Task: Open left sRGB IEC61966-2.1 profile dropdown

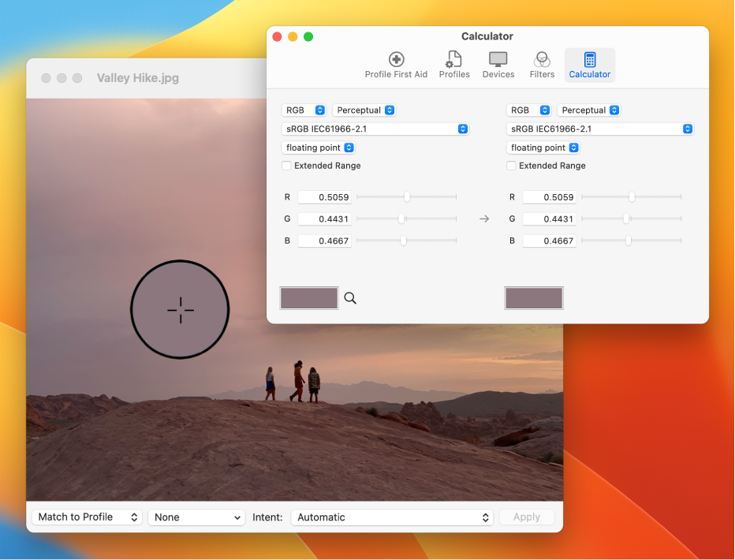Action: [x=375, y=129]
